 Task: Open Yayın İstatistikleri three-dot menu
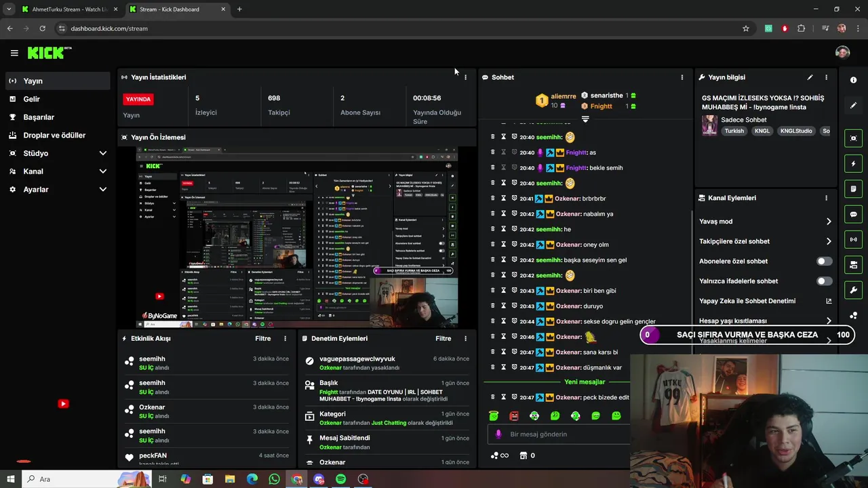coord(465,77)
